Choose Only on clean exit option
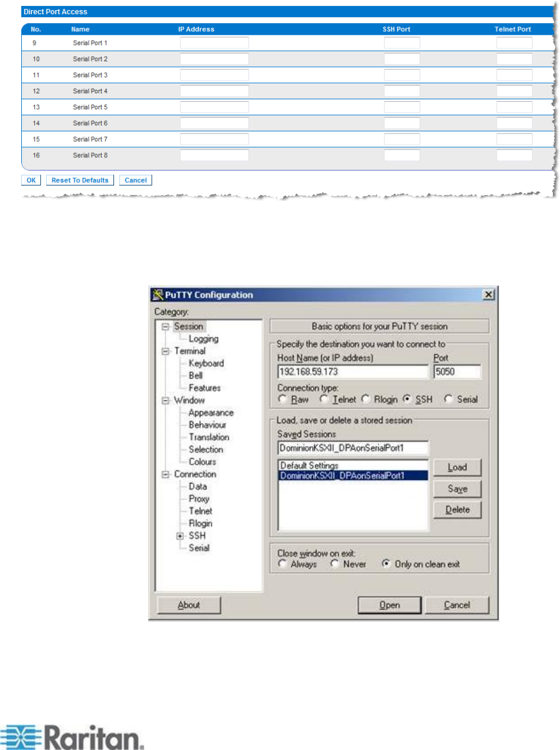The height and width of the screenshot is (750, 560). (386, 564)
